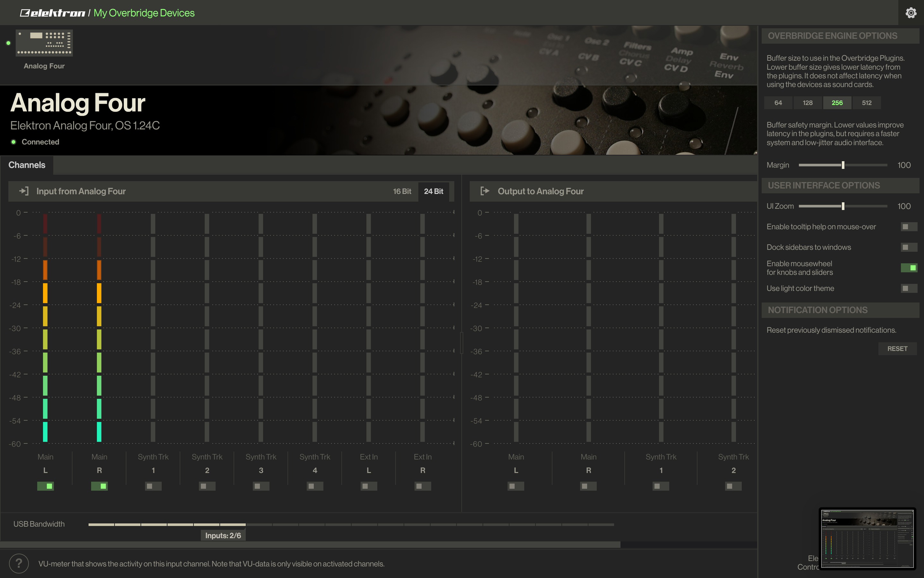
Task: Select the Analog Four device thumbnail icon
Action: [44, 43]
